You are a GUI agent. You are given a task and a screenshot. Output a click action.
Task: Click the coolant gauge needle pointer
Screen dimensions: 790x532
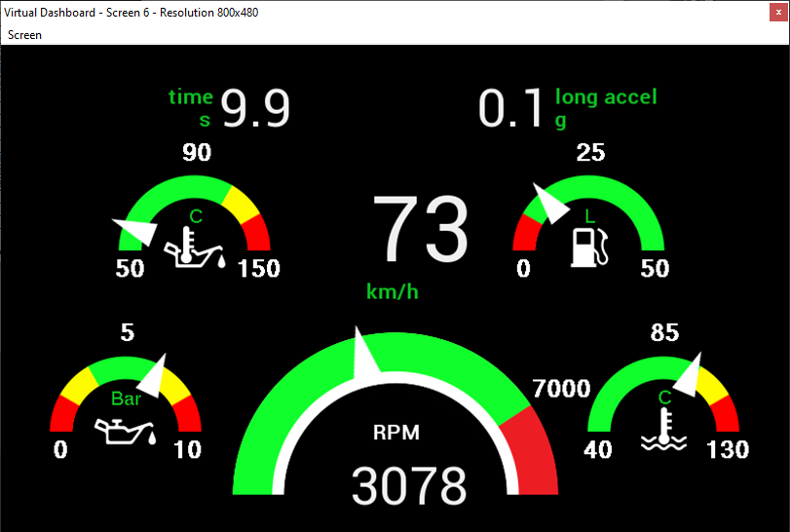(x=690, y=377)
